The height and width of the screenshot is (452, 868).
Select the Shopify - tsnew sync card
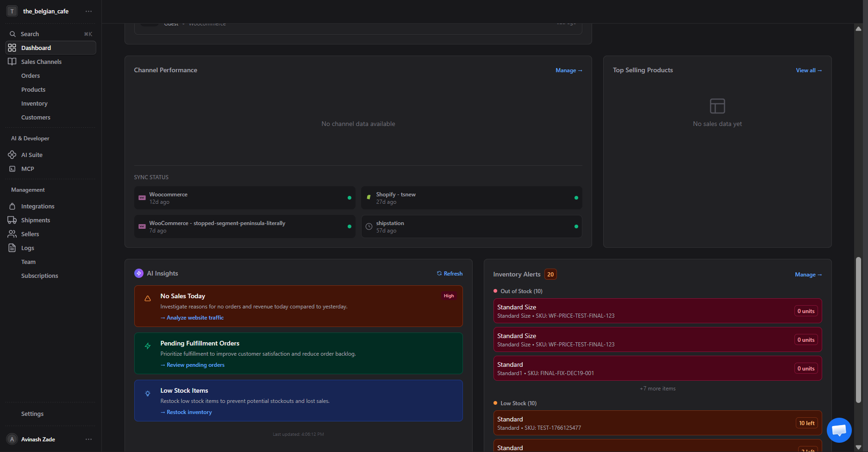tap(471, 198)
